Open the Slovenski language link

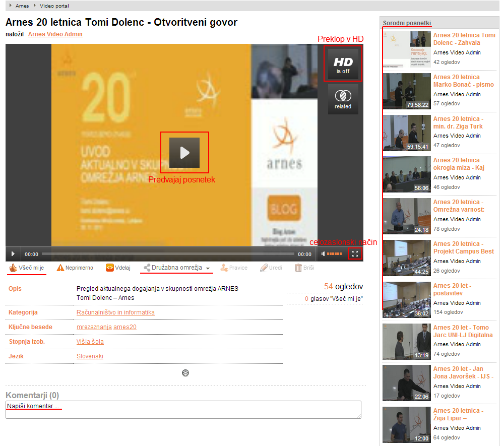[90, 356]
